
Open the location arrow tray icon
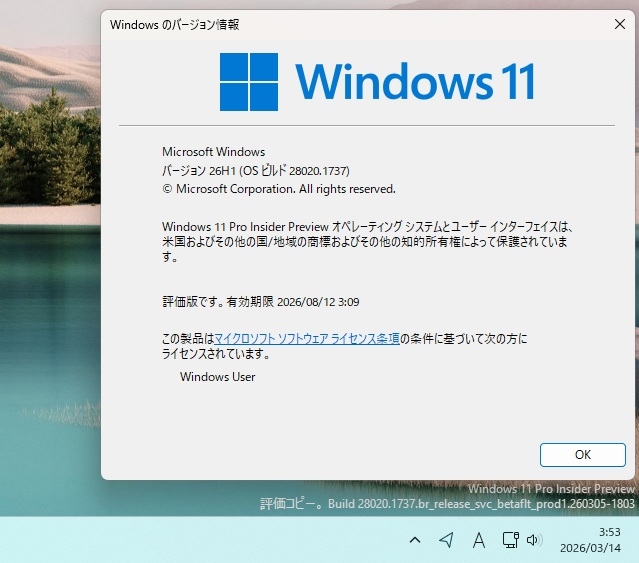coord(446,540)
